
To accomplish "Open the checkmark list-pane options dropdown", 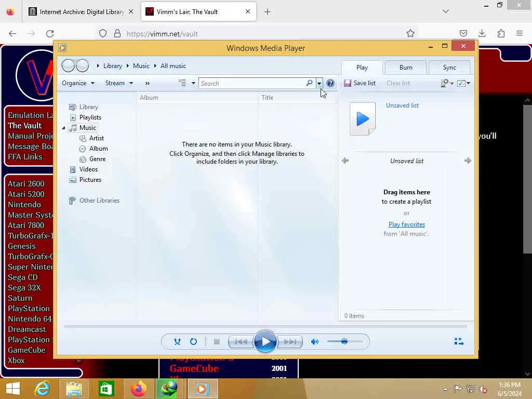I will (463, 83).
